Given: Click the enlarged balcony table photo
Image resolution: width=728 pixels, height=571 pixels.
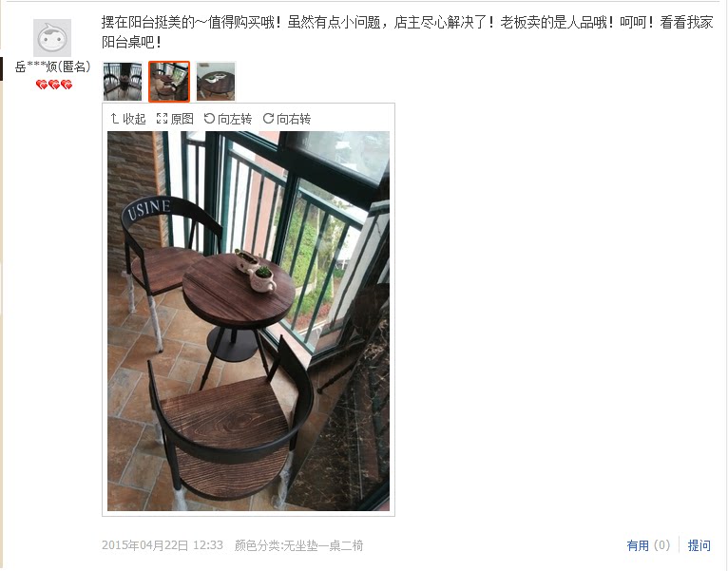Looking at the screenshot, I should click(x=248, y=321).
